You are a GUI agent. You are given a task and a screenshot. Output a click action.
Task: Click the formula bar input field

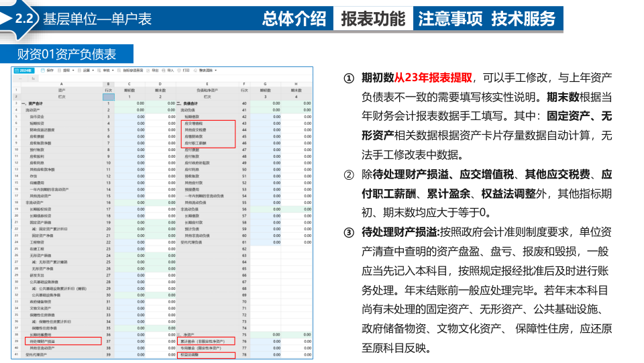click(175, 79)
